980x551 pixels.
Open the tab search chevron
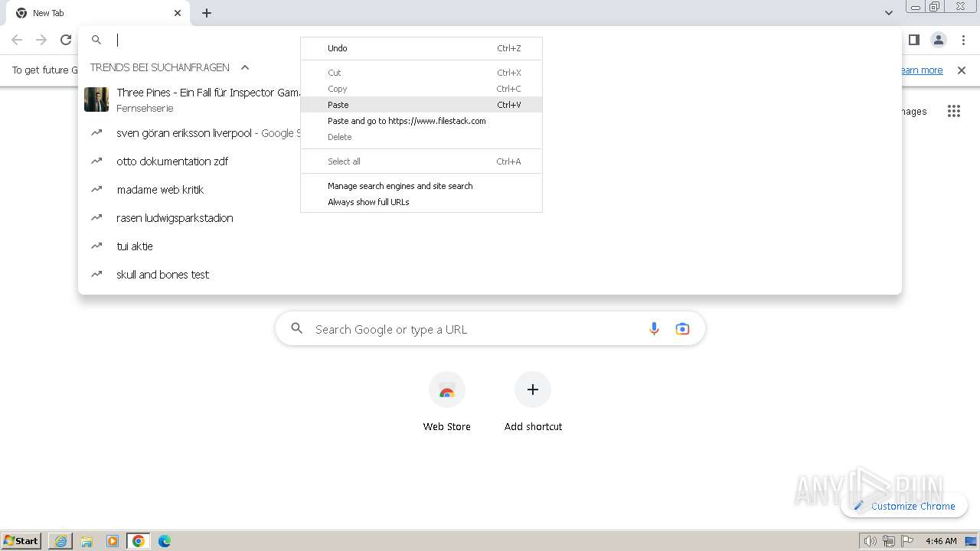coord(888,13)
